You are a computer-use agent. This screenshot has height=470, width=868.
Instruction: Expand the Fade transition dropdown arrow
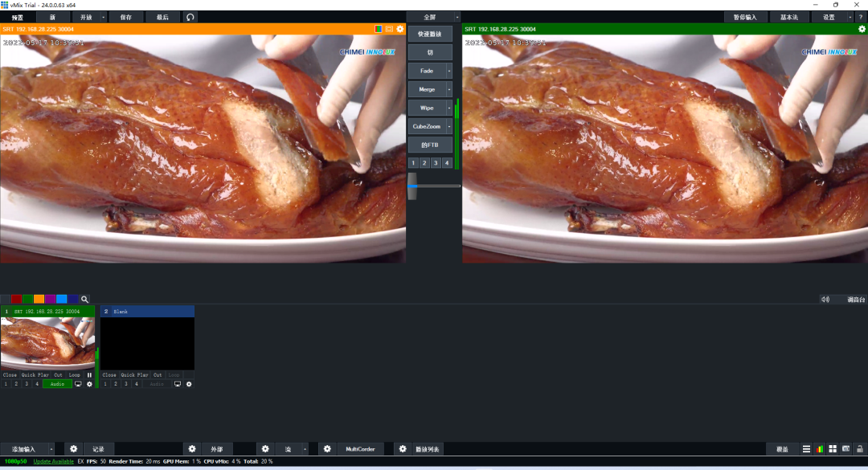449,71
